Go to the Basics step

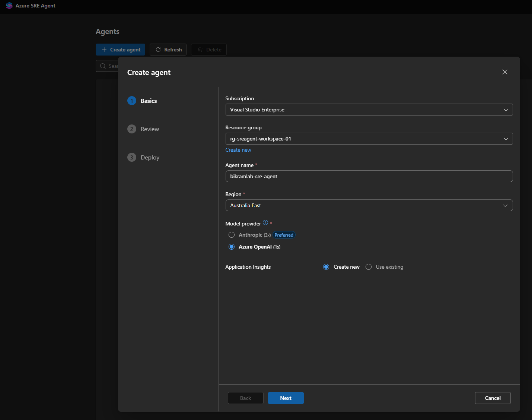click(x=142, y=101)
